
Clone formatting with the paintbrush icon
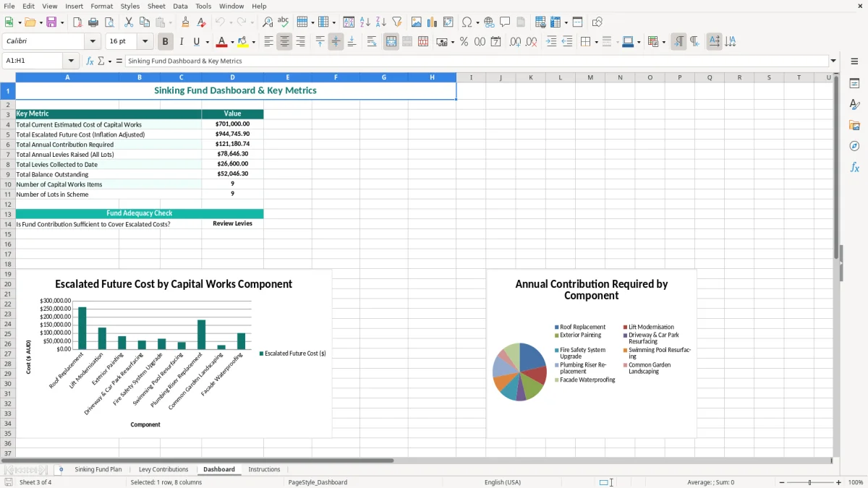pos(185,22)
